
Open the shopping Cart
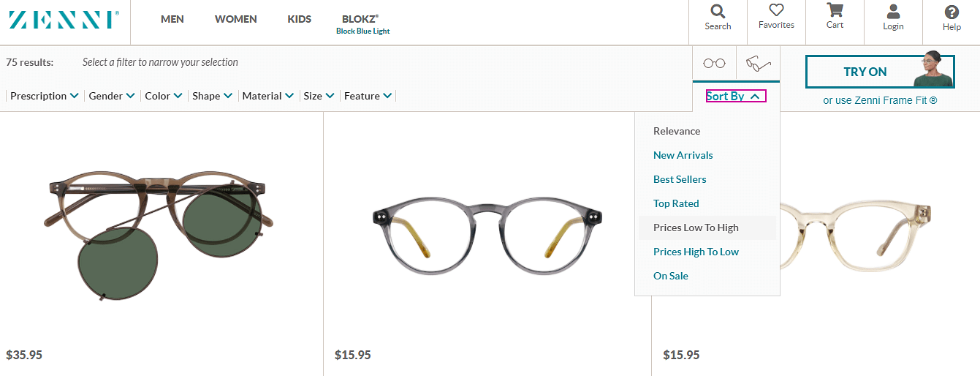point(835,17)
